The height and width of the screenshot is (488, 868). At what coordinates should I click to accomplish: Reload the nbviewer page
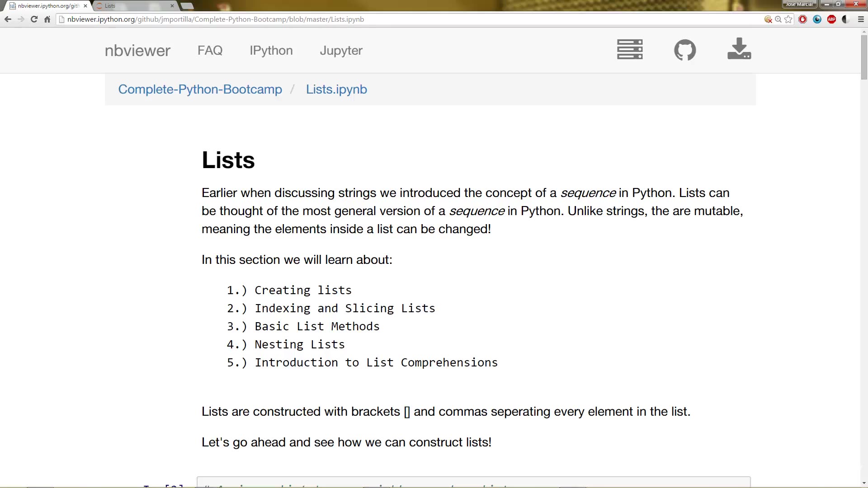coord(34,19)
